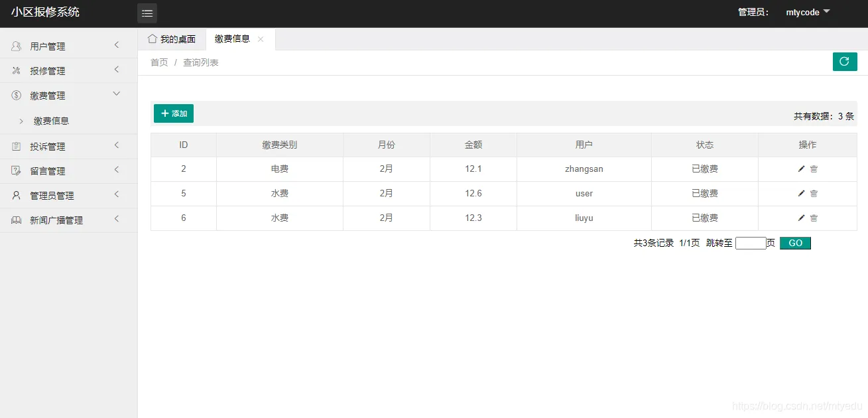Click the amount cell 12.1

473,169
